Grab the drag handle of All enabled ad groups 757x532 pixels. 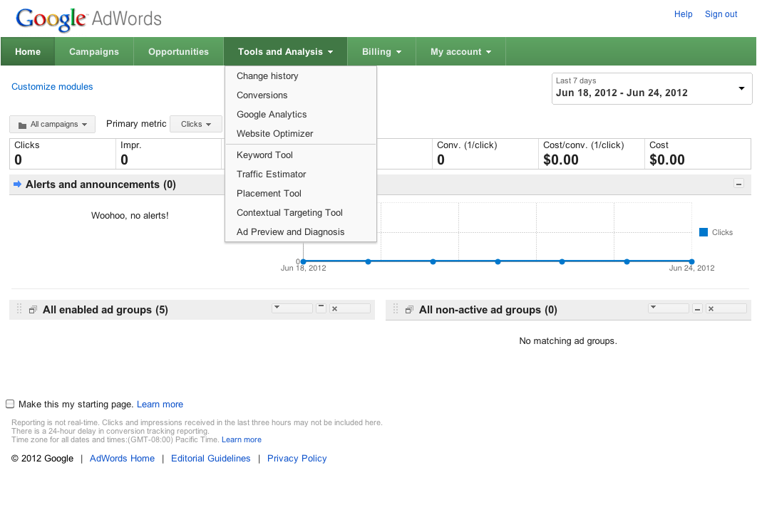pyautogui.click(x=19, y=308)
